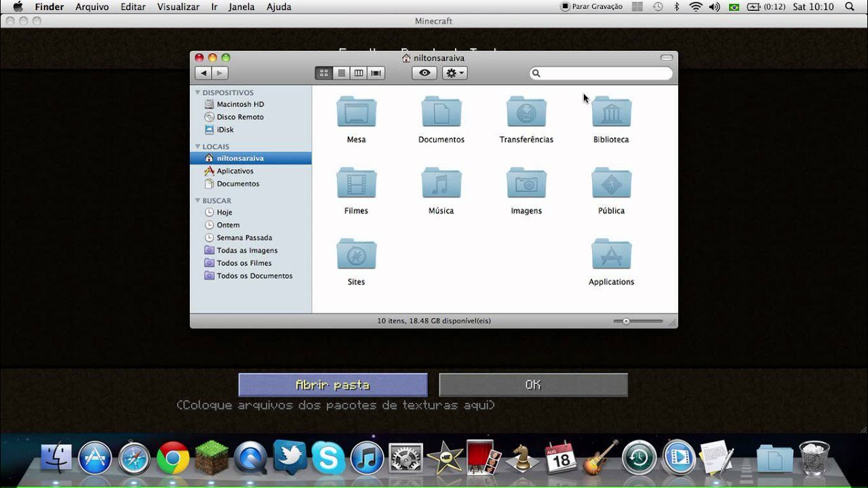Screen dimensions: 868x488
Task: Collapse the BUSCAR sidebar section
Action: (198, 201)
